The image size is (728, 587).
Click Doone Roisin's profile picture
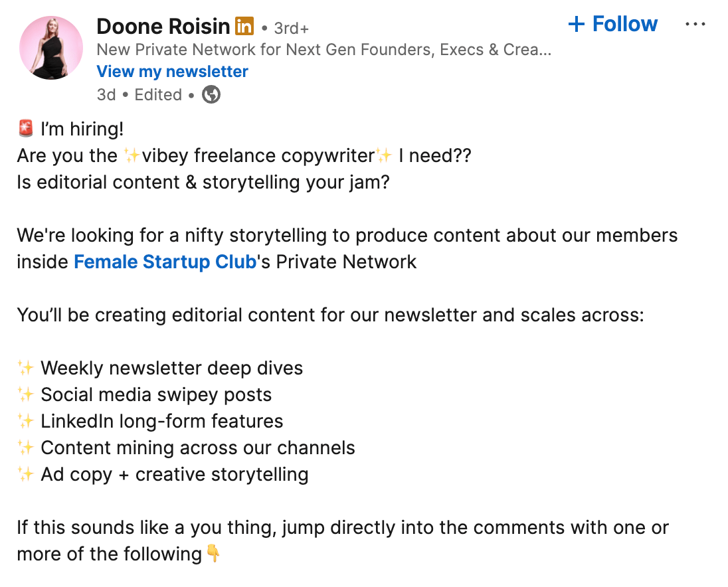(51, 48)
